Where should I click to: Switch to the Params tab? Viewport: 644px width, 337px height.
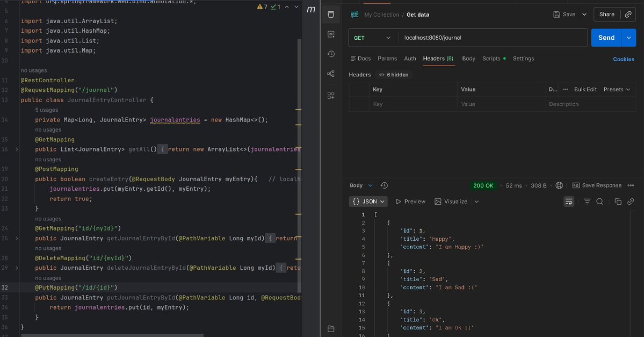pyautogui.click(x=387, y=59)
